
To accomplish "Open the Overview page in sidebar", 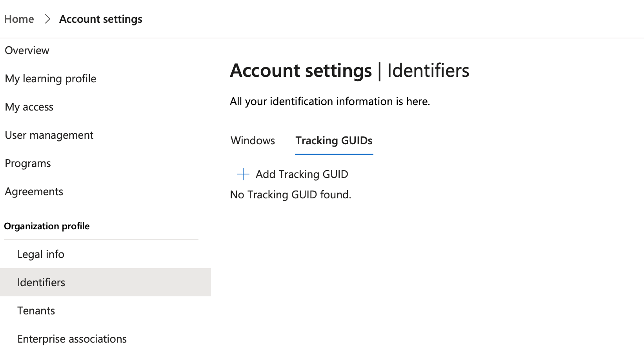I will pyautogui.click(x=27, y=51).
